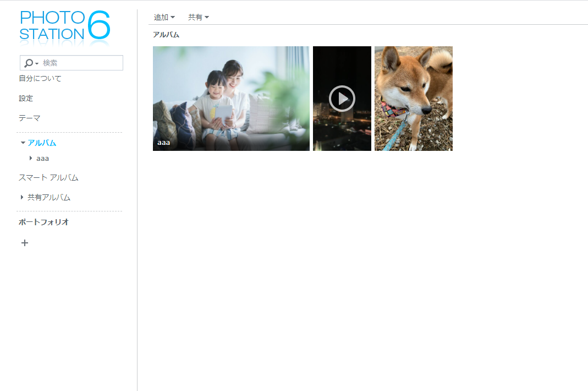Open テーマ theme page
Screen dimensions: 588x391
point(29,118)
